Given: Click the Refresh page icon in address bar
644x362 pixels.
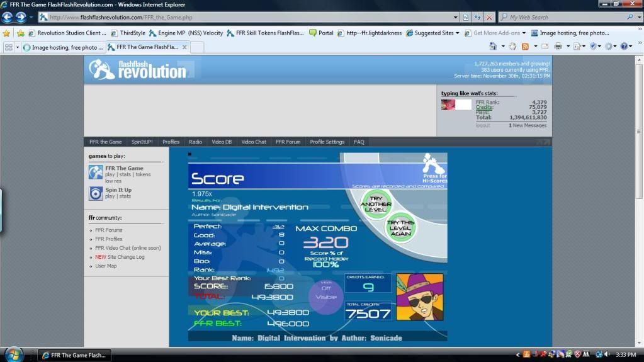Looking at the screenshot, I should coord(477,17).
